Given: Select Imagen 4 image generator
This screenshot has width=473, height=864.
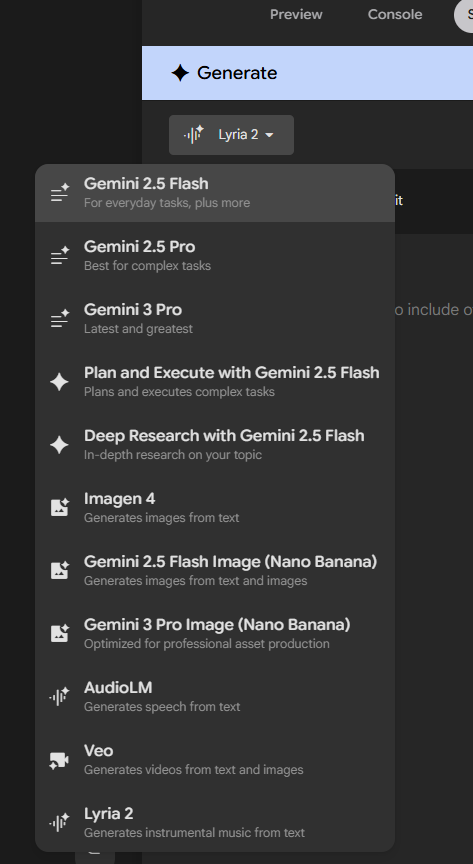Looking at the screenshot, I should (x=215, y=507).
